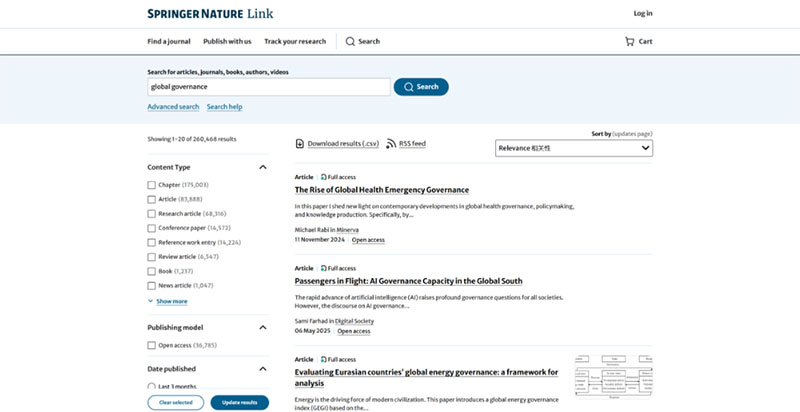The width and height of the screenshot is (800, 412).
Task: Go to Track your research
Action: pyautogui.click(x=295, y=41)
